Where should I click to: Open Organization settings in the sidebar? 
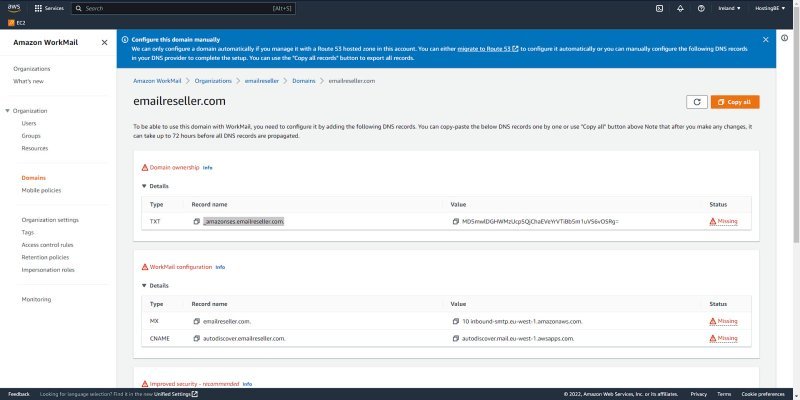pyautogui.click(x=50, y=220)
